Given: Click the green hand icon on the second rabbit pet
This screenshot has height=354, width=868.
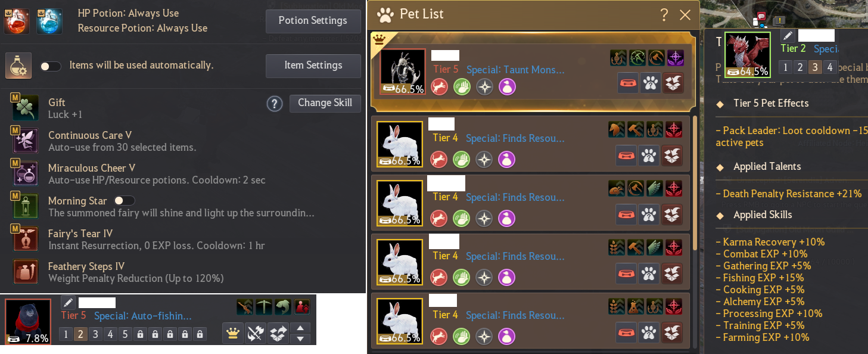Looking at the screenshot, I should [462, 219].
